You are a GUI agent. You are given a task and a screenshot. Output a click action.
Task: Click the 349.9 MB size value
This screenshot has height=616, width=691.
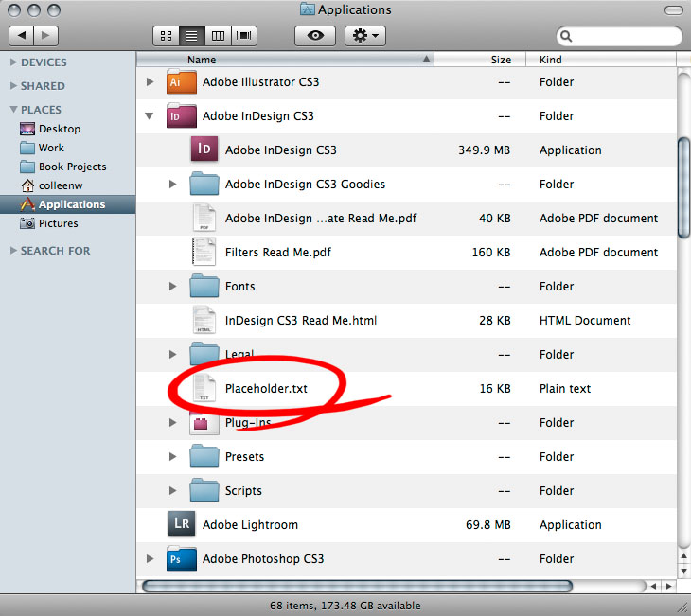[484, 150]
